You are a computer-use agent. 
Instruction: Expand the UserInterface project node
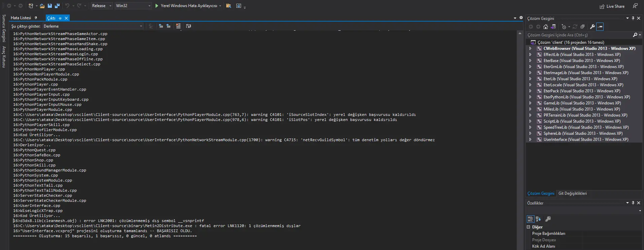pyautogui.click(x=531, y=139)
